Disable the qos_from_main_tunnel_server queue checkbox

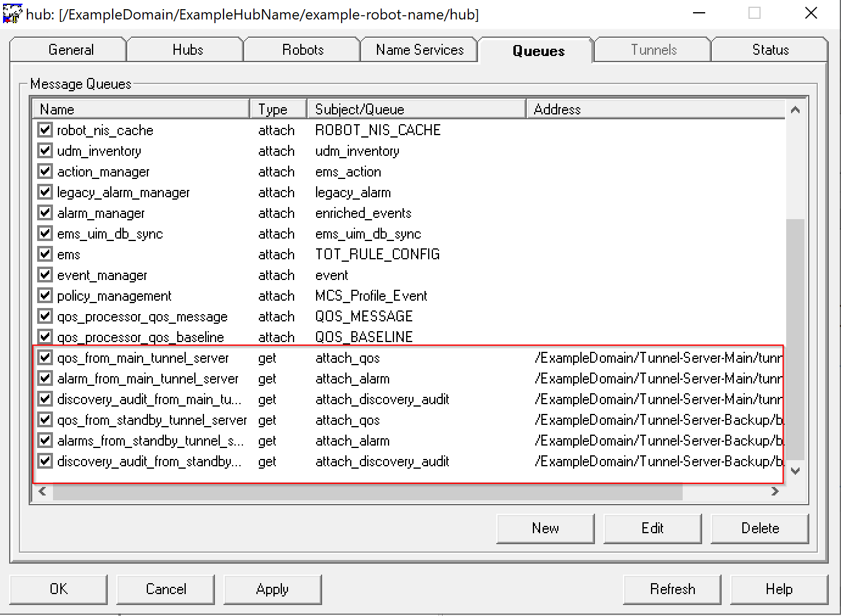coord(45,357)
